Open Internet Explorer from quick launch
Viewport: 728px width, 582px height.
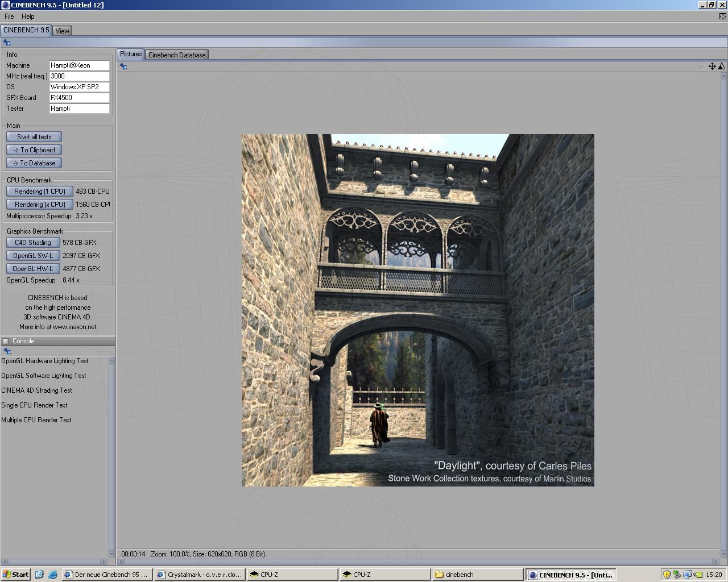coord(52,575)
